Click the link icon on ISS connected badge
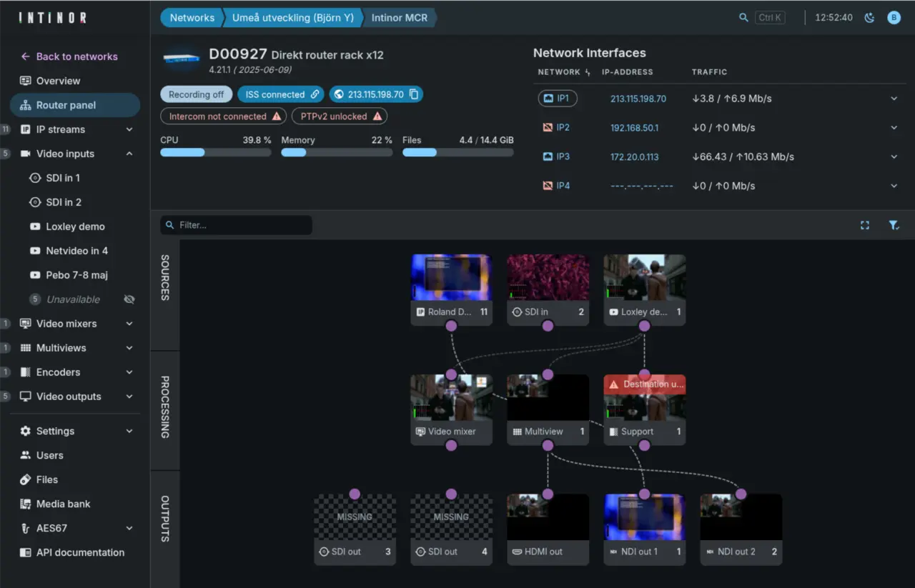The image size is (915, 588). [x=314, y=94]
